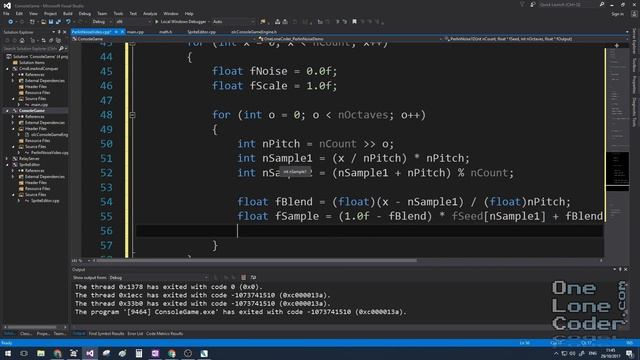Select SpriteEditor.cpp in Solution Explorer
The image size is (640, 360).
(x=45, y=201)
